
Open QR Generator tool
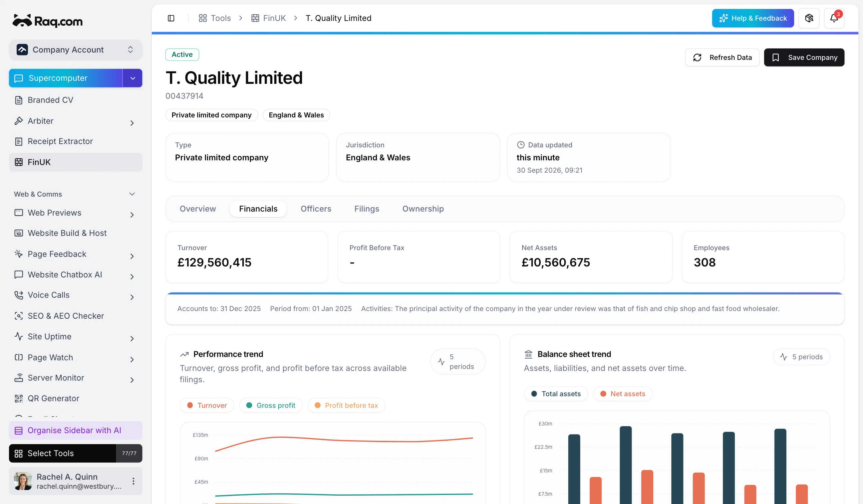pyautogui.click(x=75, y=398)
